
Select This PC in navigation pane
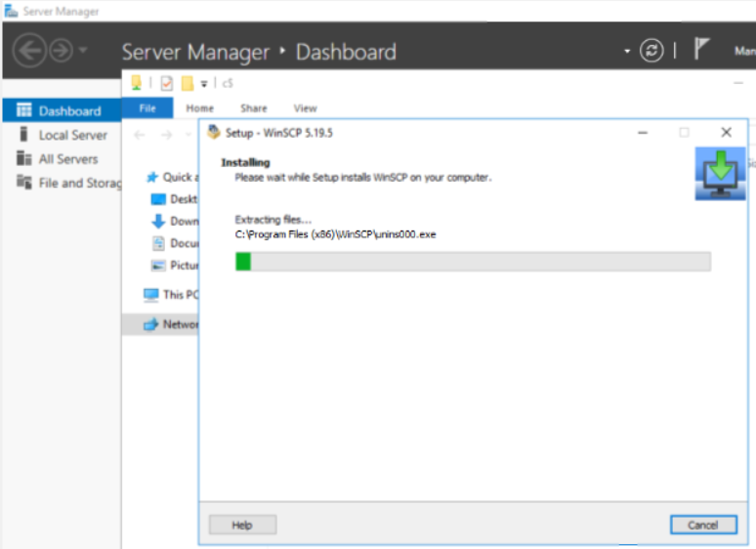click(171, 294)
